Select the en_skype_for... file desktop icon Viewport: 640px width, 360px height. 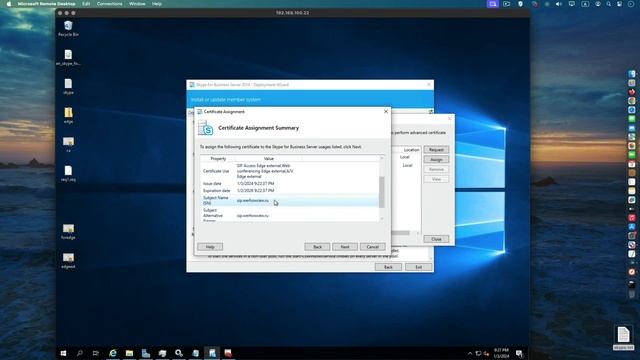[68, 58]
